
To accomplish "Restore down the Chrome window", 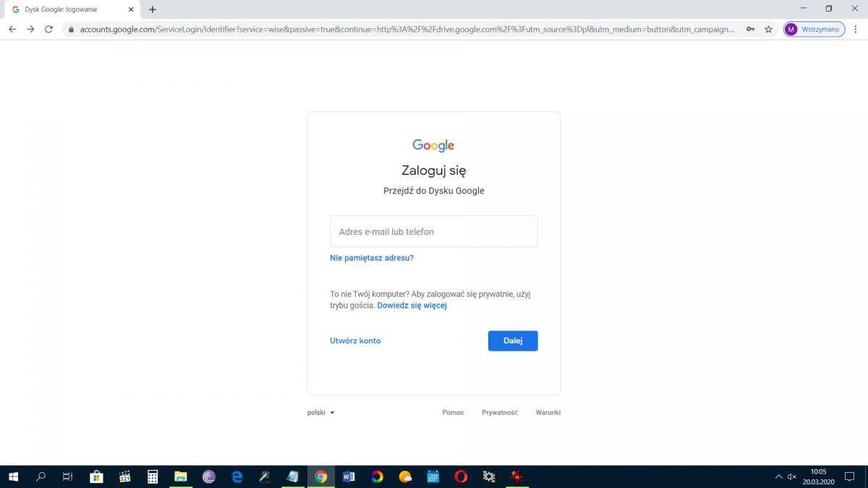I will 829,9.
